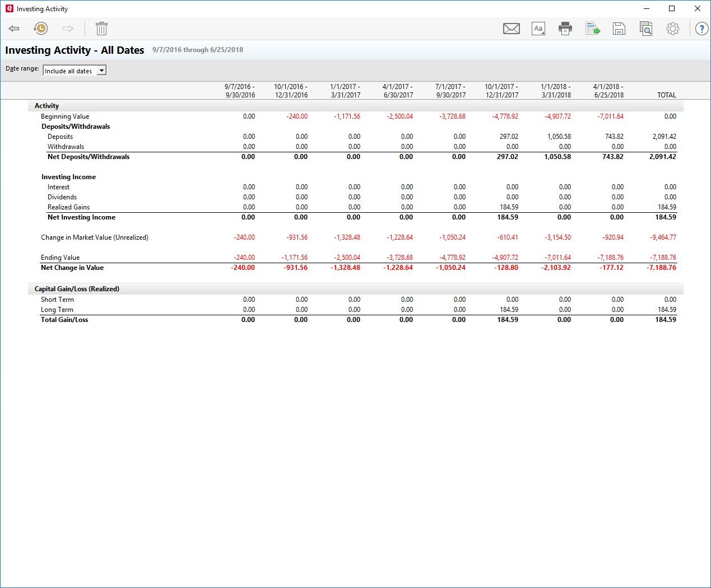Click Deposits total value 2,091.42
The height and width of the screenshot is (588, 711).
tap(664, 137)
